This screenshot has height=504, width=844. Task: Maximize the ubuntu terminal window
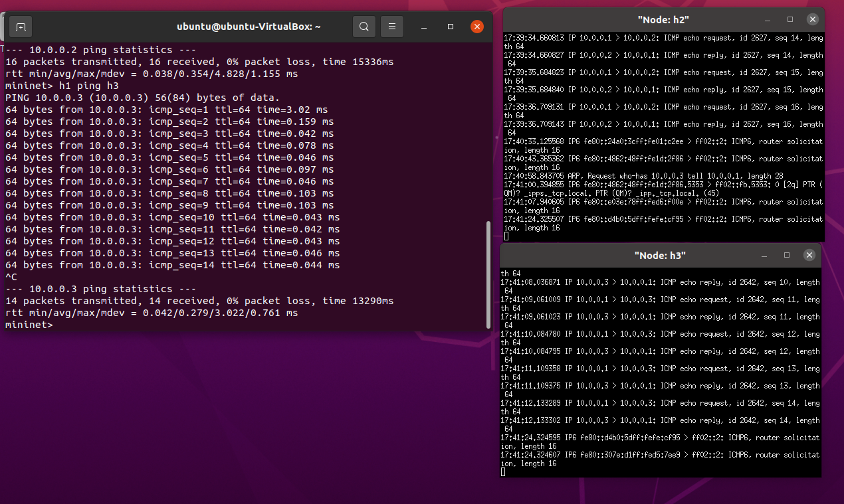[x=451, y=27]
